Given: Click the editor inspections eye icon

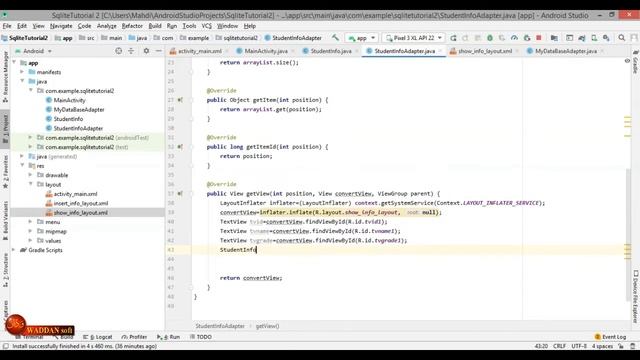Looking at the screenshot, I should pyautogui.click(x=627, y=61).
